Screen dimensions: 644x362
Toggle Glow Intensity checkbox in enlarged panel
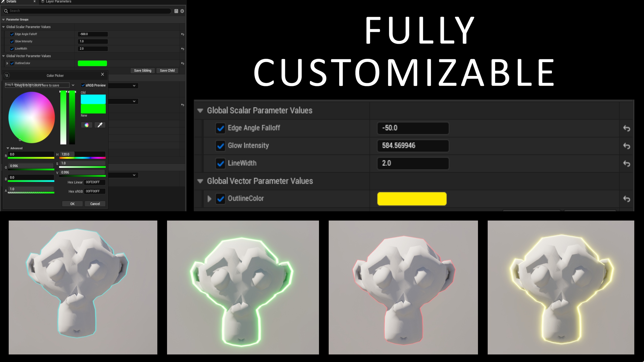pyautogui.click(x=220, y=146)
